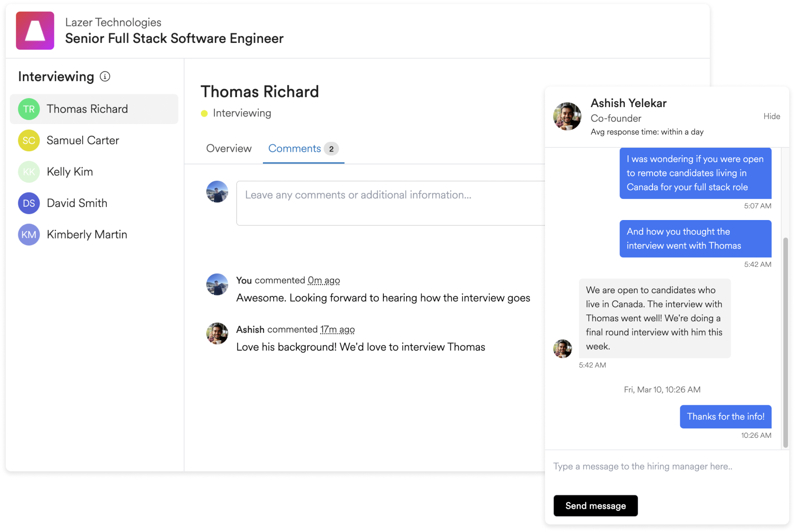Hide the chat panel
The height and width of the screenshot is (532, 795).
point(772,116)
